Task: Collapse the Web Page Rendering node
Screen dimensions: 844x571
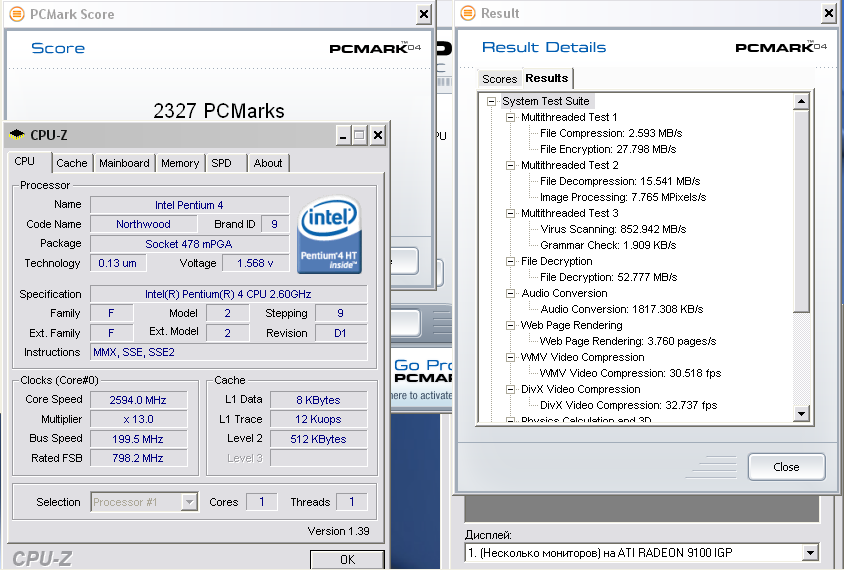Action: point(510,326)
